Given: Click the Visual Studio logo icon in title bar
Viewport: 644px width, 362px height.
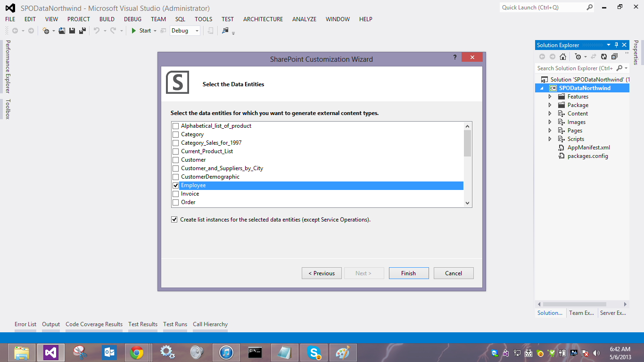Looking at the screenshot, I should [x=10, y=8].
